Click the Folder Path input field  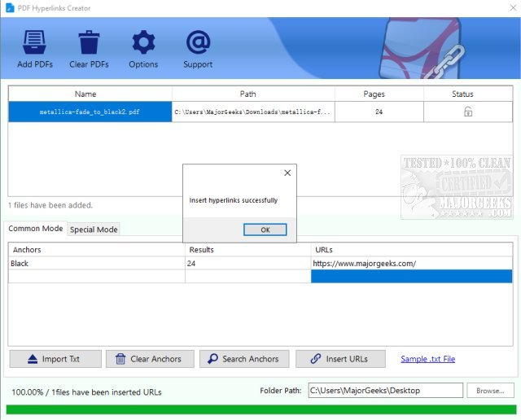click(384, 391)
